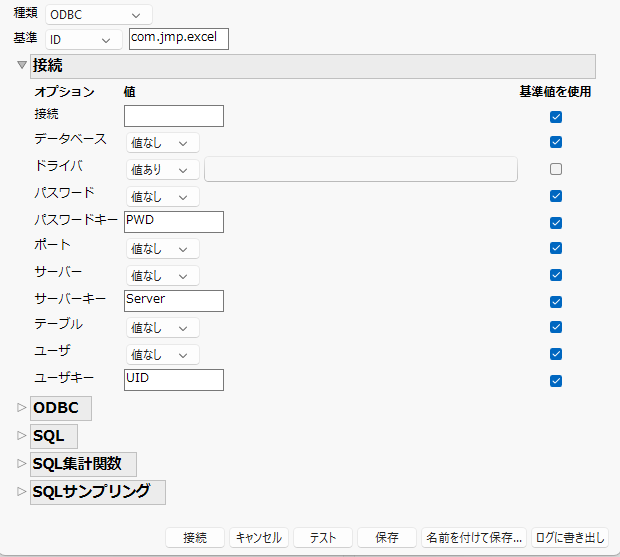
Task: Uncheck 基準値を使用 for サーバー row
Action: 556,275
